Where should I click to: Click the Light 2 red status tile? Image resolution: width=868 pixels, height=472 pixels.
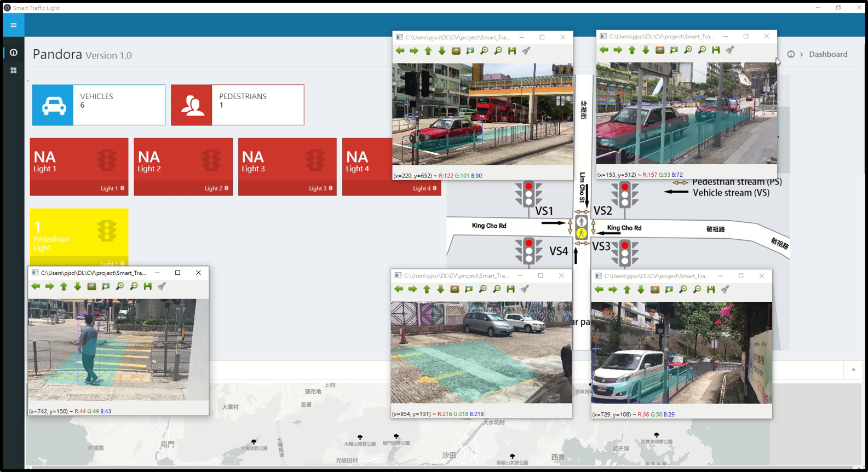[x=183, y=162]
